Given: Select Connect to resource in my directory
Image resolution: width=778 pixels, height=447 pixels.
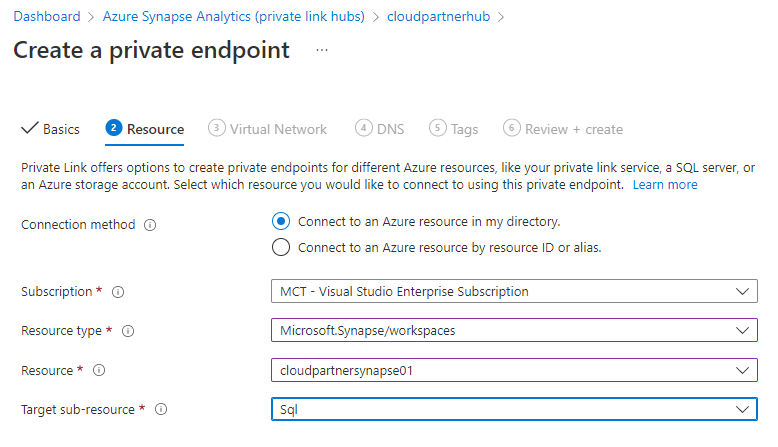Looking at the screenshot, I should pos(281,221).
